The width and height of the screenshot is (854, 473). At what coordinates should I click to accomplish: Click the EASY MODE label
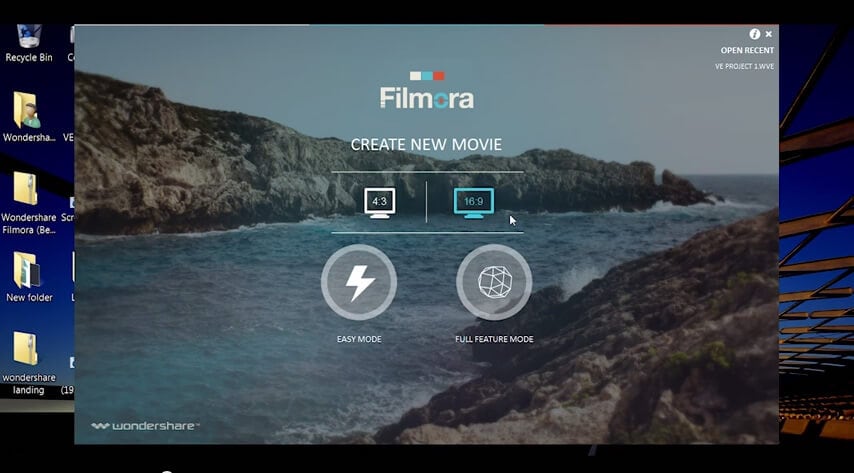coord(359,339)
